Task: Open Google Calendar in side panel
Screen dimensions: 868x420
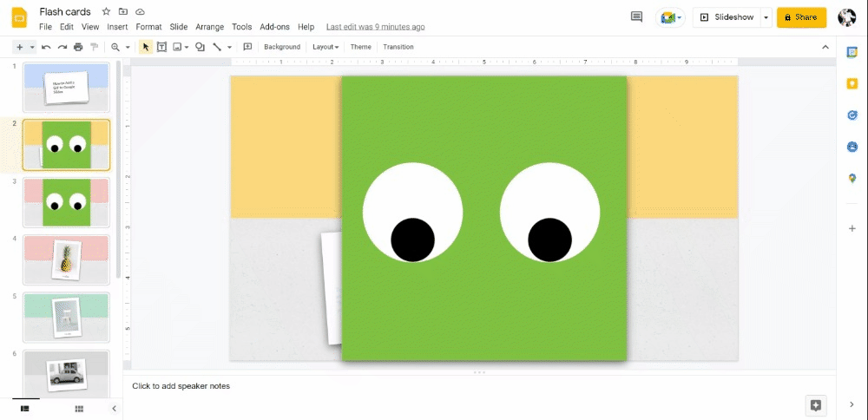Action: coord(852,52)
